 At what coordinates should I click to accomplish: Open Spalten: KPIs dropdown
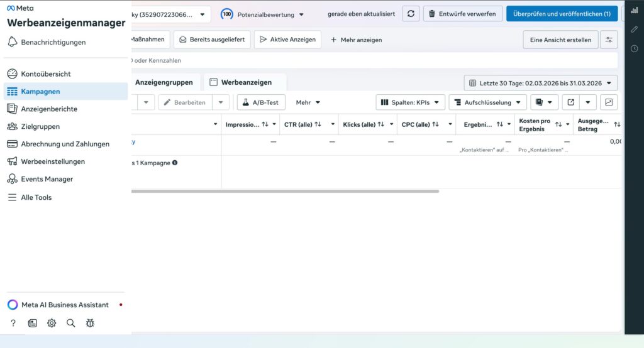click(x=410, y=102)
